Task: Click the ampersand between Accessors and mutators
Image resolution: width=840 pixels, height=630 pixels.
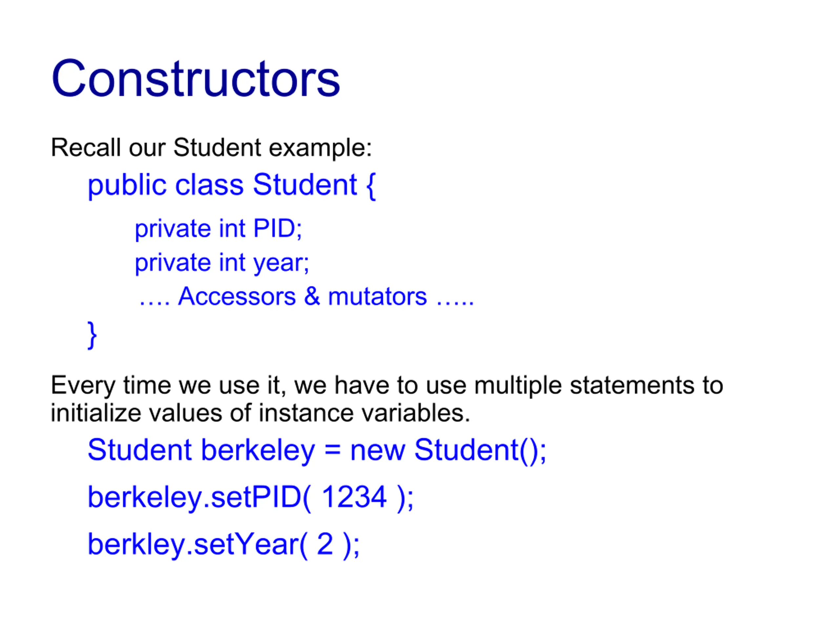Action: 312,297
